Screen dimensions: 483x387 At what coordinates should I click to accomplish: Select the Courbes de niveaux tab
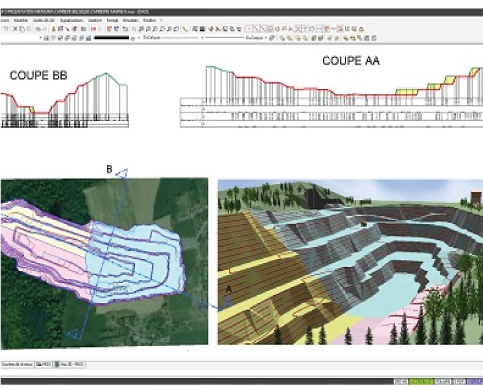[17, 364]
